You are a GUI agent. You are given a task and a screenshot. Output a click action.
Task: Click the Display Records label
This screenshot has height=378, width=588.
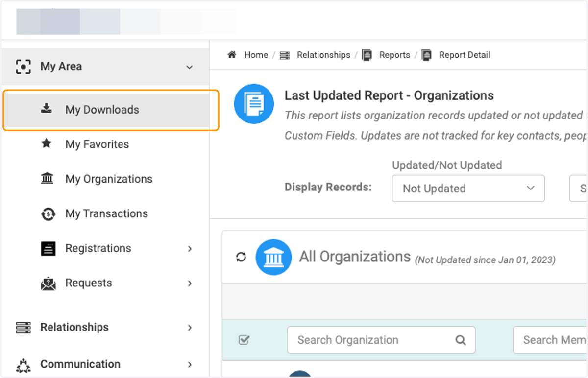pyautogui.click(x=328, y=187)
